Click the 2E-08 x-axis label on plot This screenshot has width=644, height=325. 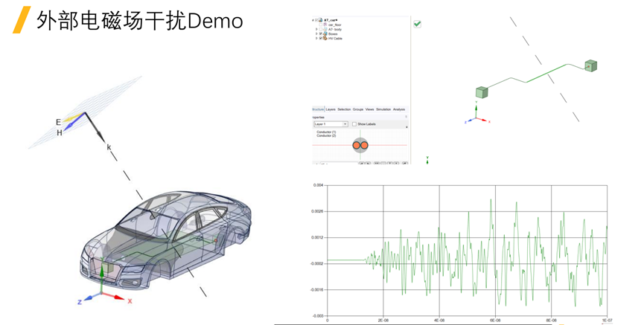tap(383, 320)
